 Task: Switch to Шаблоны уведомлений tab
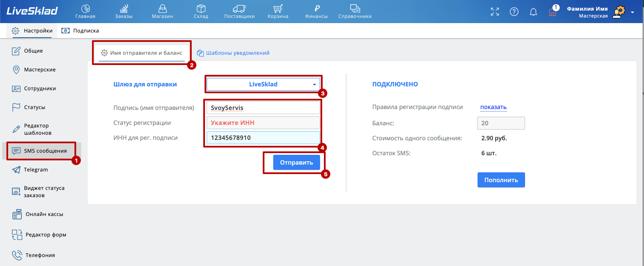click(233, 53)
